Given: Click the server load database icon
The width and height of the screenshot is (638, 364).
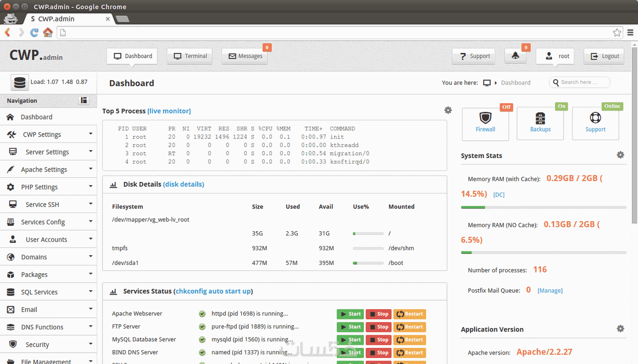Looking at the screenshot, I should click(x=20, y=82).
